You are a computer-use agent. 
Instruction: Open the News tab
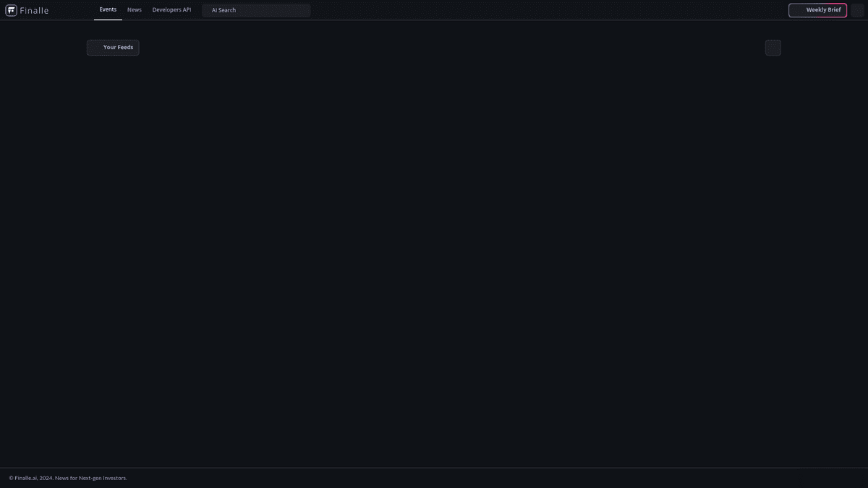pyautogui.click(x=135, y=10)
